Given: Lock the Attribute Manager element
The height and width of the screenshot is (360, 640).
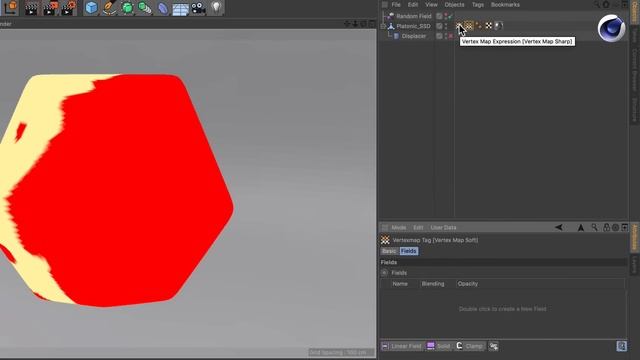Looking at the screenshot, I should 607,227.
